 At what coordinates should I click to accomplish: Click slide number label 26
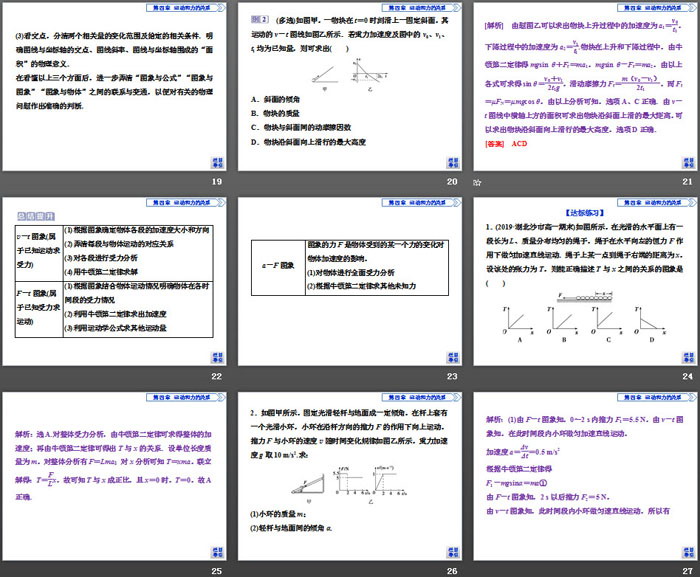pyautogui.click(x=452, y=571)
